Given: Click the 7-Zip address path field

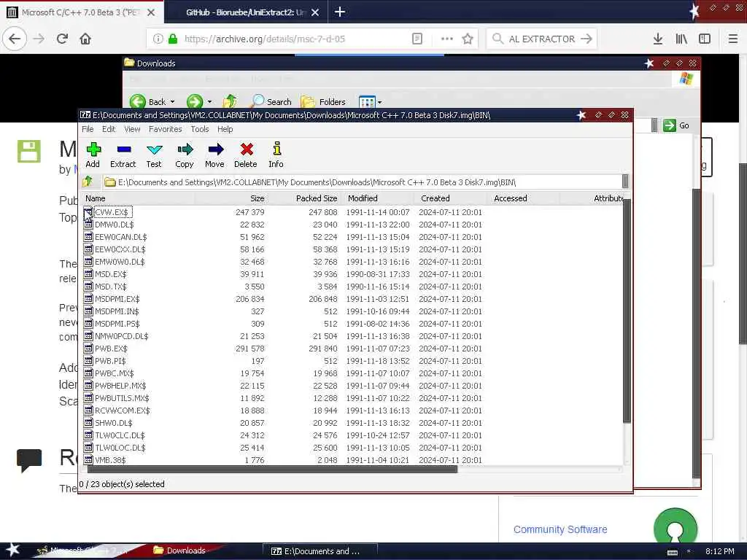Looking at the screenshot, I should pos(362,182).
